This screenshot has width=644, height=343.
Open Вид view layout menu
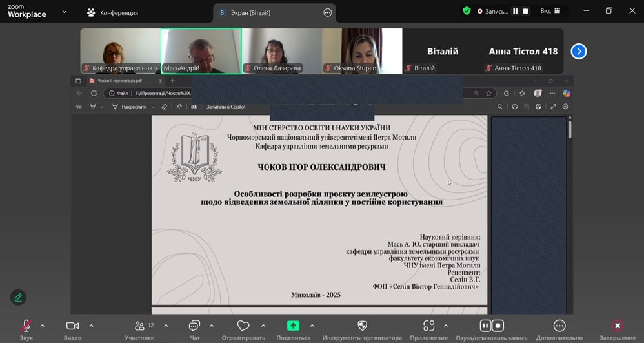point(550,11)
